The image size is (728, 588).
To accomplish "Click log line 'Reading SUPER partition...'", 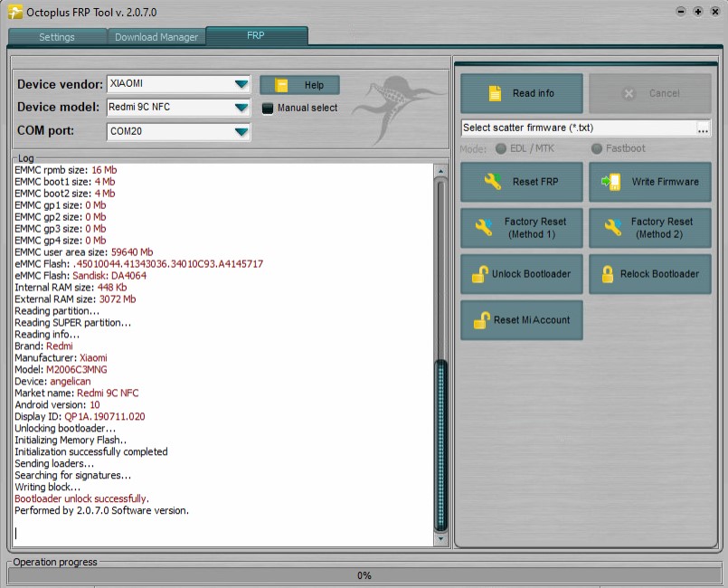I will [x=73, y=323].
